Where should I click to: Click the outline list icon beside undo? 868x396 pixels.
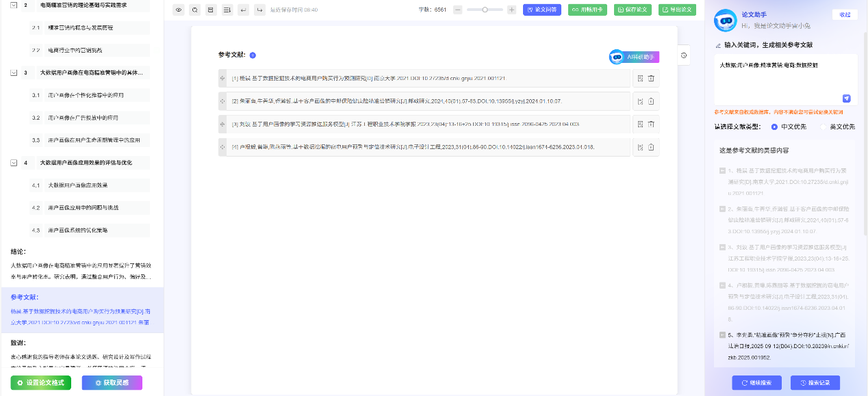227,10
